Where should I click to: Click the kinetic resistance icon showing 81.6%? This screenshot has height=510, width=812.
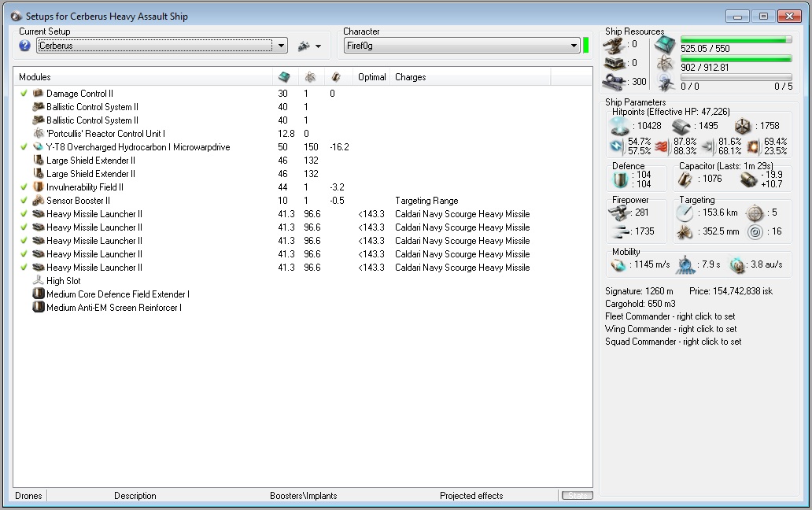[708, 146]
